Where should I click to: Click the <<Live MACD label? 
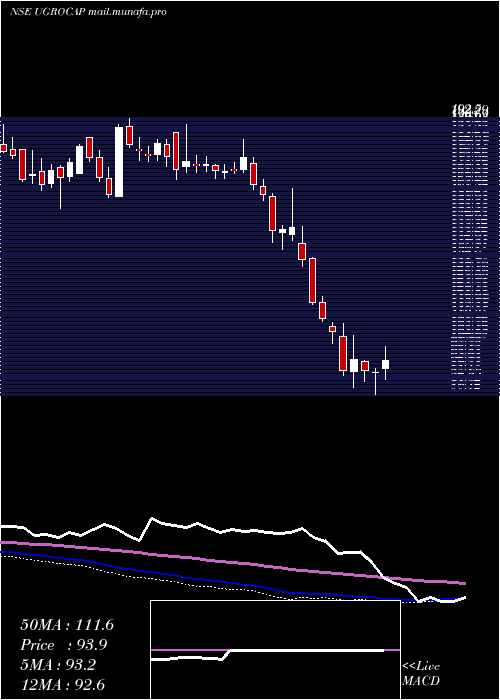point(421,673)
